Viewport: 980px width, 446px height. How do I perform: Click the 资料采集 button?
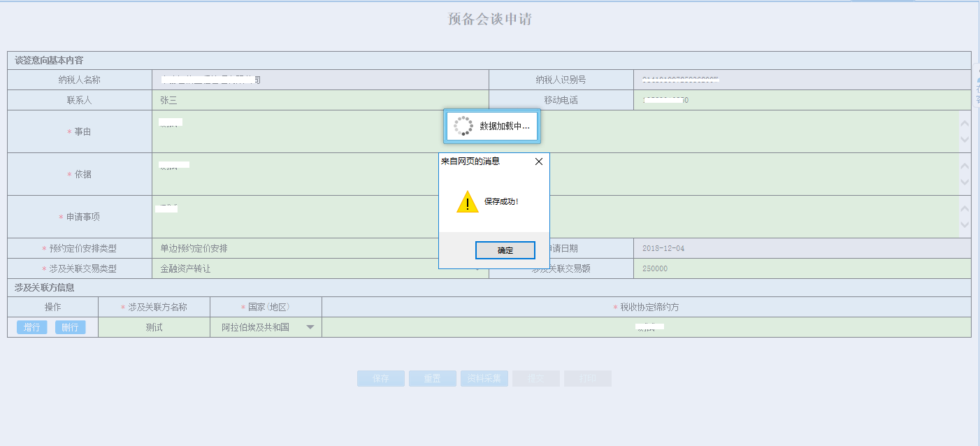tap(484, 378)
